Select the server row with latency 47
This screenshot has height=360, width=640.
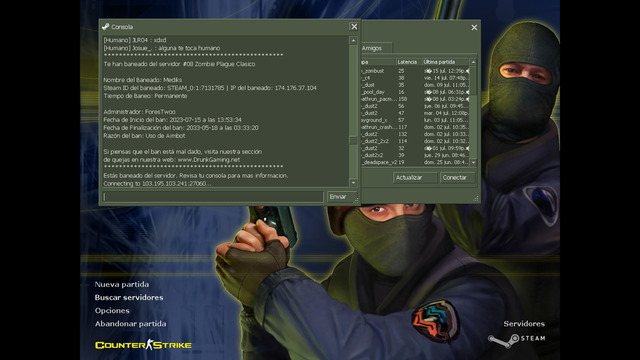tap(415, 113)
